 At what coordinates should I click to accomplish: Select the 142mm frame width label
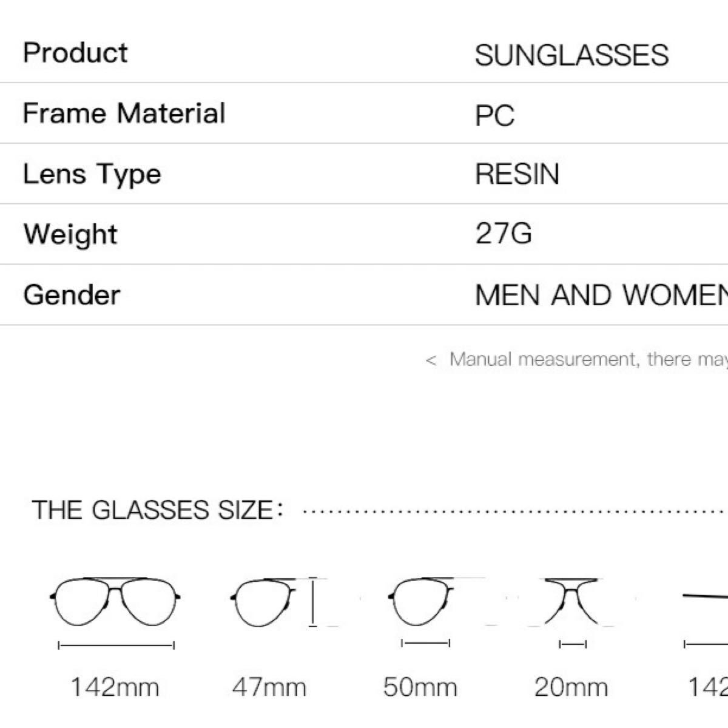click(x=115, y=687)
